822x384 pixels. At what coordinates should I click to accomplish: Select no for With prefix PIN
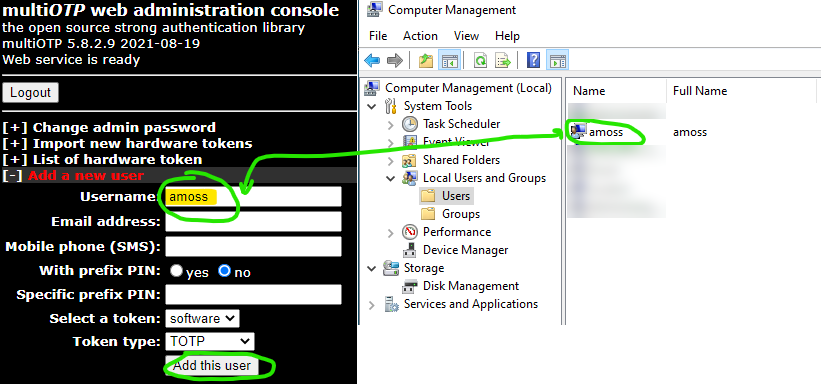[x=224, y=271]
